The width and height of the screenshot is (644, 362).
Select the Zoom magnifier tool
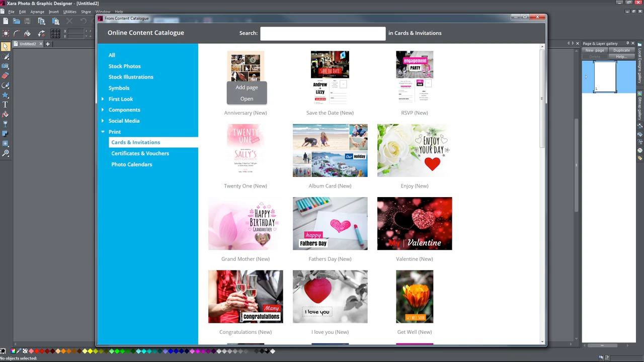pos(5,153)
